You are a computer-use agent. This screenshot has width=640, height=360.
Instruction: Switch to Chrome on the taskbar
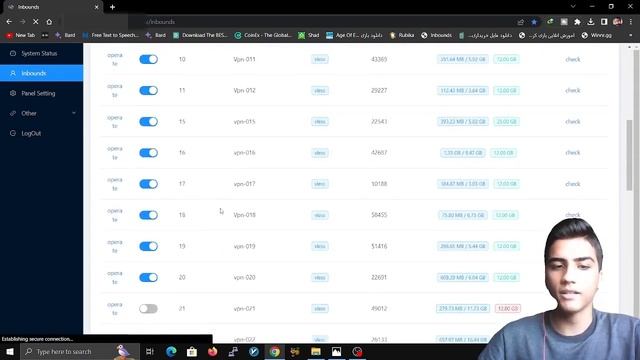tap(275, 351)
